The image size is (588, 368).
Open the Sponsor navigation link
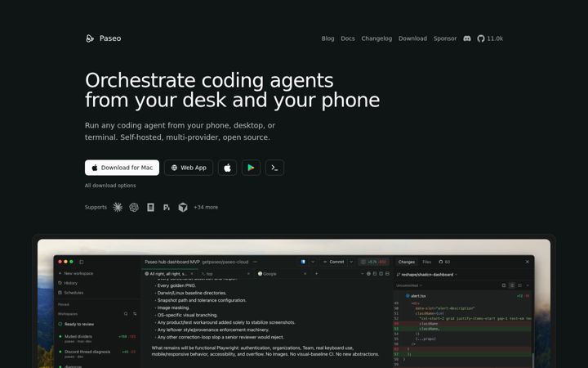[x=445, y=38]
